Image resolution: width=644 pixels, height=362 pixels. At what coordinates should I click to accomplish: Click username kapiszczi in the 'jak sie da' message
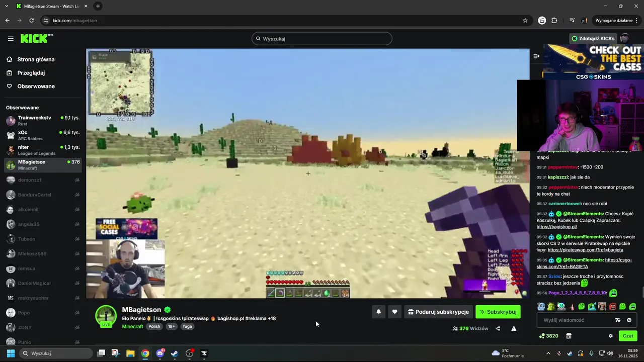(558, 177)
